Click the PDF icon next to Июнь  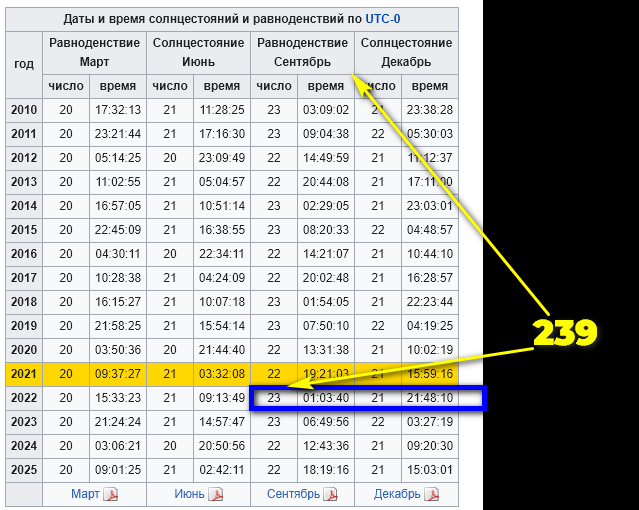pyautogui.click(x=216, y=495)
